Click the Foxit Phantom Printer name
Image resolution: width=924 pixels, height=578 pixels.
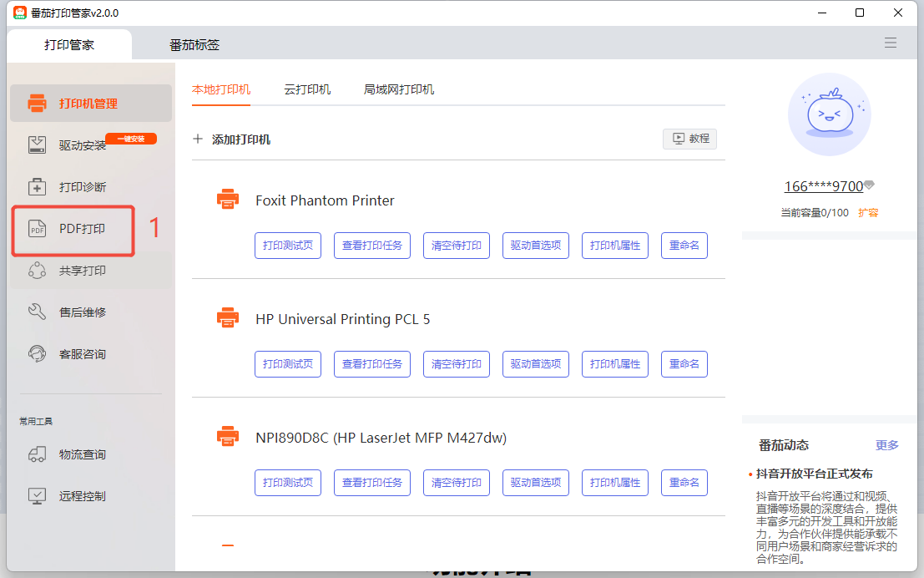(x=325, y=200)
